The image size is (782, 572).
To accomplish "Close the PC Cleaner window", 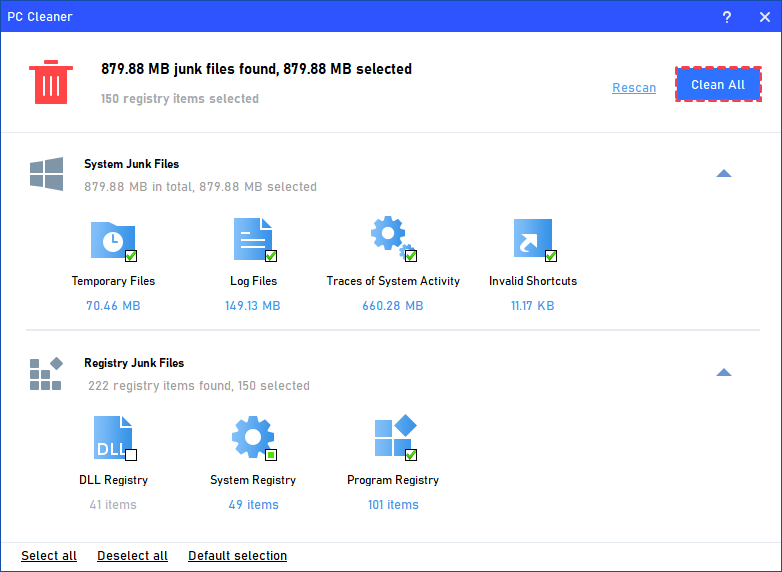I will point(765,17).
